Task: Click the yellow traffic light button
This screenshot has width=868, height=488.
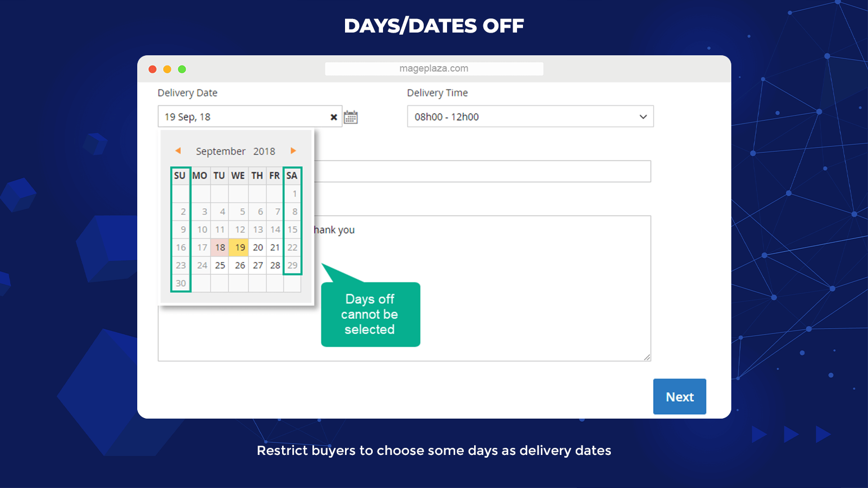Action: pyautogui.click(x=167, y=69)
